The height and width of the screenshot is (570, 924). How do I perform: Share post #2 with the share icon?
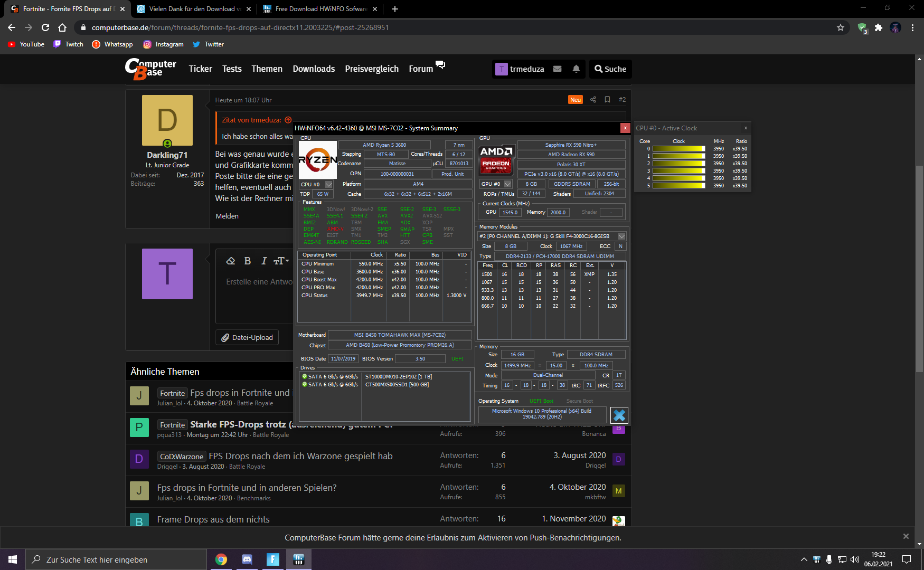coord(593,100)
